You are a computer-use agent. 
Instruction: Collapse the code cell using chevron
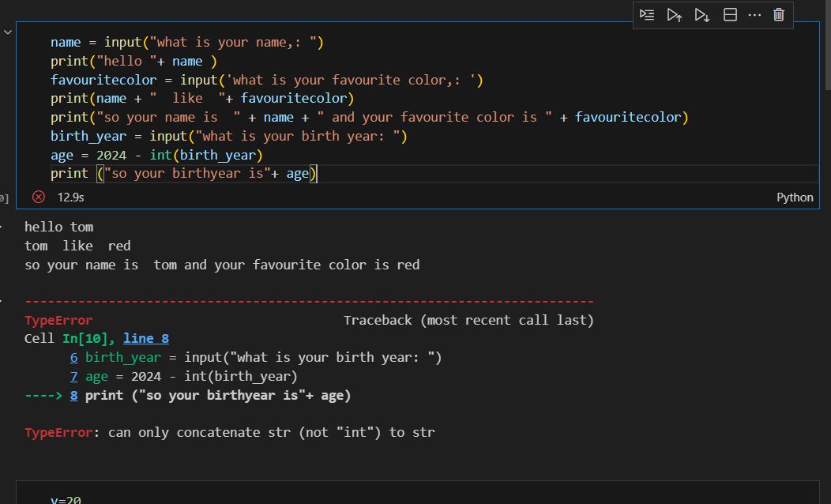click(8, 32)
